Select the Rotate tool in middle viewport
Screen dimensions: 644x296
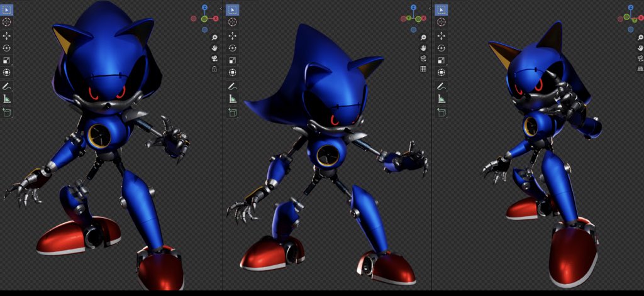[233, 48]
